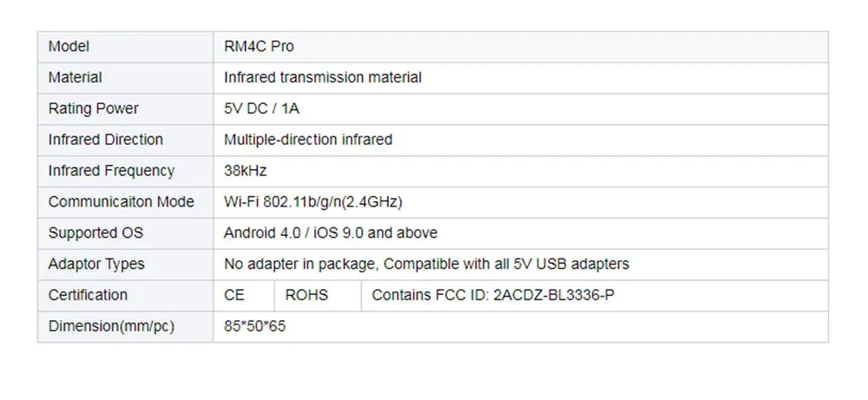Click the Wi-Fi 802.11b/g/n(2.4GHz) value
This screenshot has width=868, height=400.
[313, 202]
